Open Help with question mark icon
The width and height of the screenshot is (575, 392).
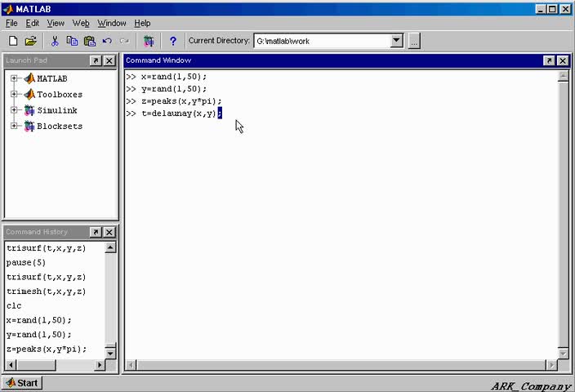(173, 41)
